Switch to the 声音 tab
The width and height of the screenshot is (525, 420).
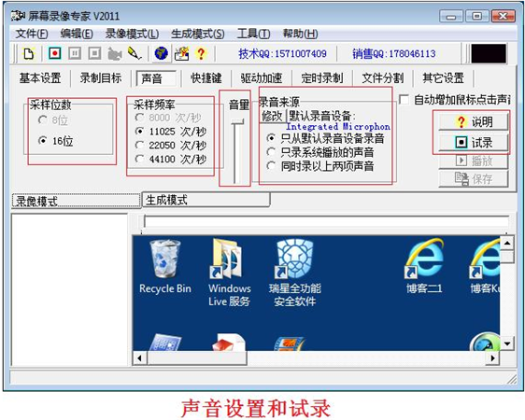coord(156,78)
